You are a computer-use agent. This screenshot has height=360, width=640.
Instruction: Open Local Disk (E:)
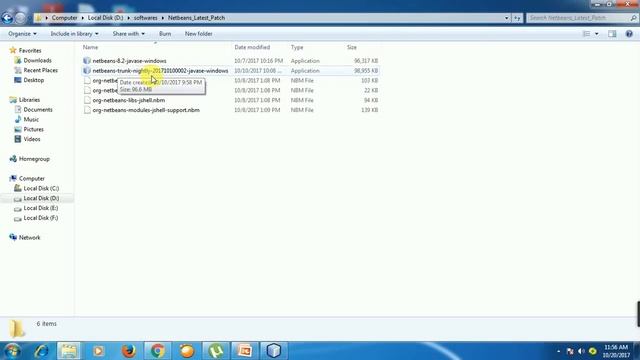point(40,208)
